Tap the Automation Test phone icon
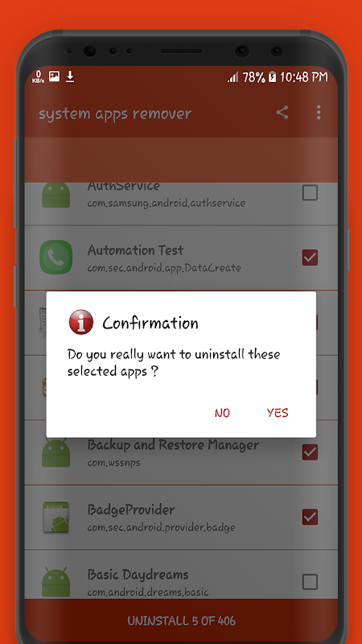The width and height of the screenshot is (362, 644). coord(56,257)
